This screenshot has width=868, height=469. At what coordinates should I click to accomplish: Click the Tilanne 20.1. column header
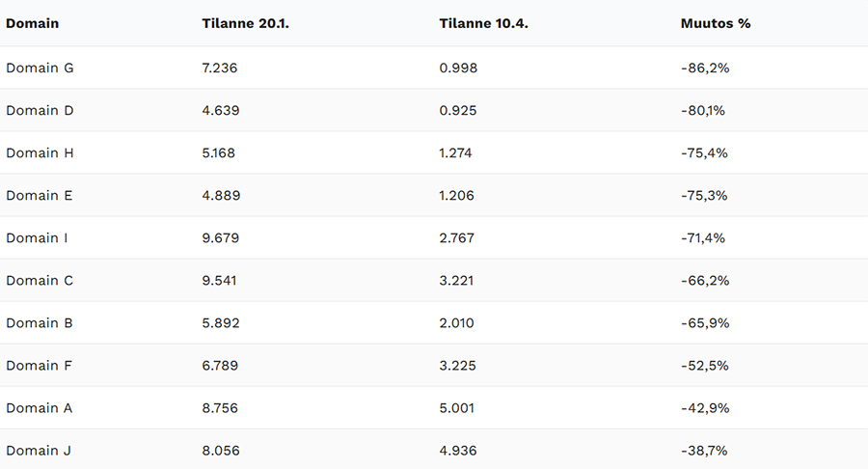point(245,23)
